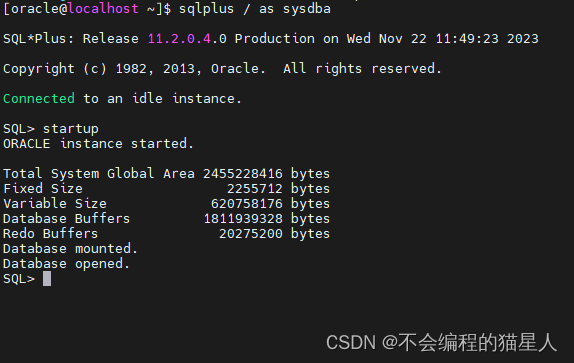Click the sqlplus / as sysdba command
This screenshot has width=574, height=363.
[x=255, y=8]
